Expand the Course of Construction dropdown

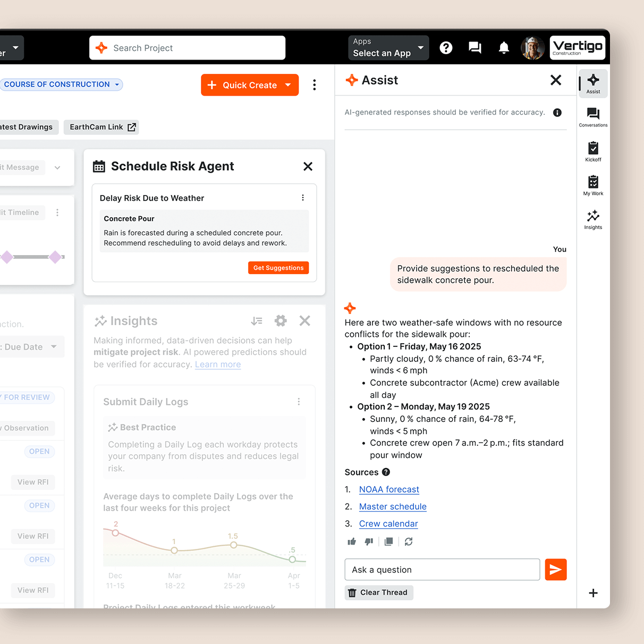116,84
